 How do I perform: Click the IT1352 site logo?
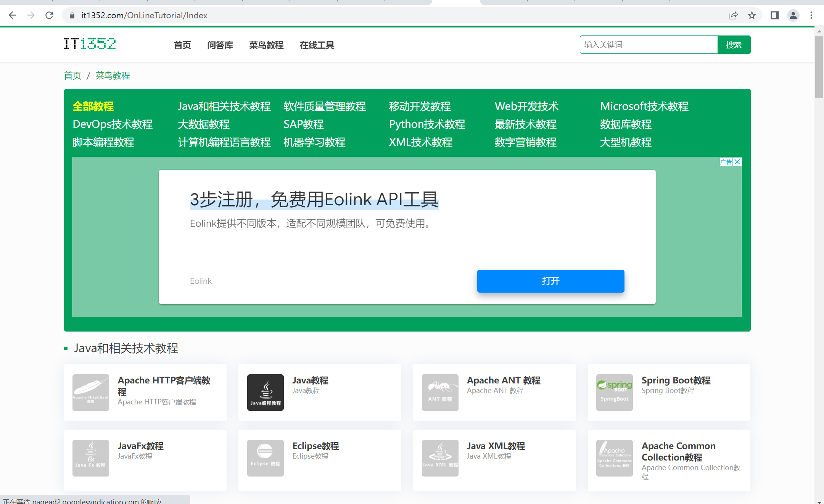(x=90, y=44)
